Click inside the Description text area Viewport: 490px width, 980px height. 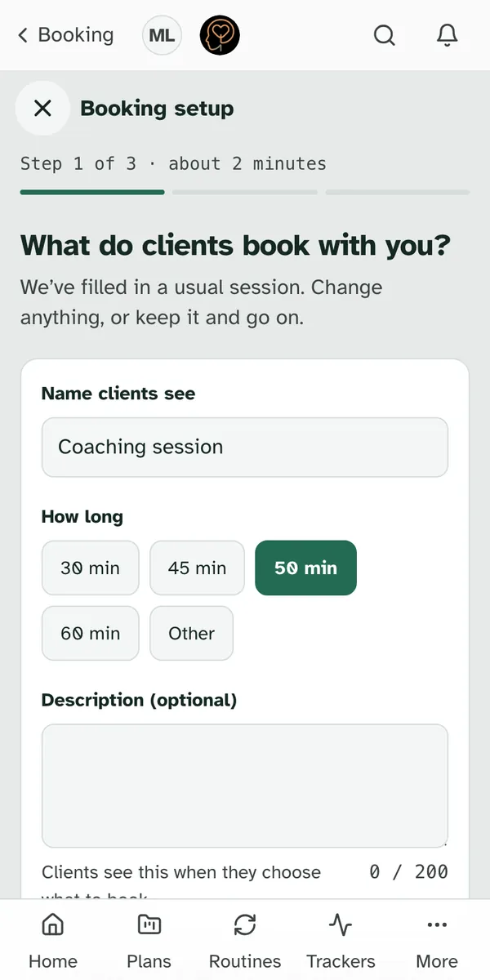pyautogui.click(x=245, y=786)
